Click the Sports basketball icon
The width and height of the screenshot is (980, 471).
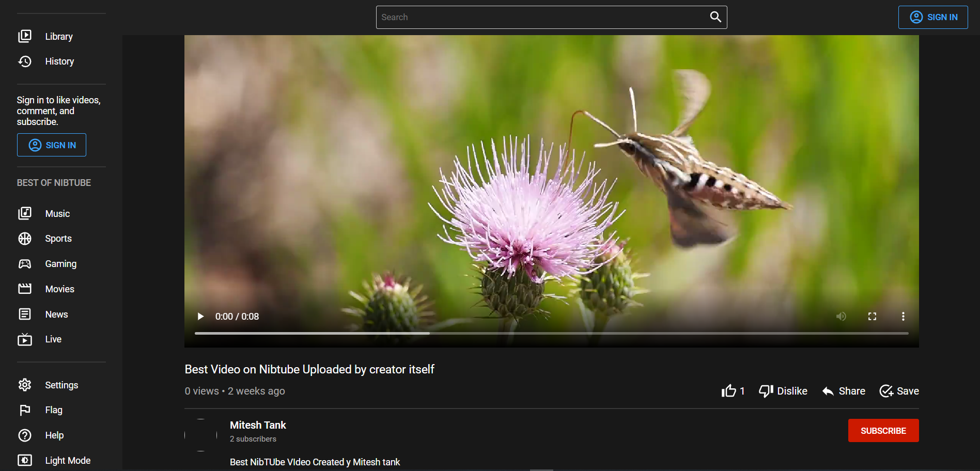[25, 239]
